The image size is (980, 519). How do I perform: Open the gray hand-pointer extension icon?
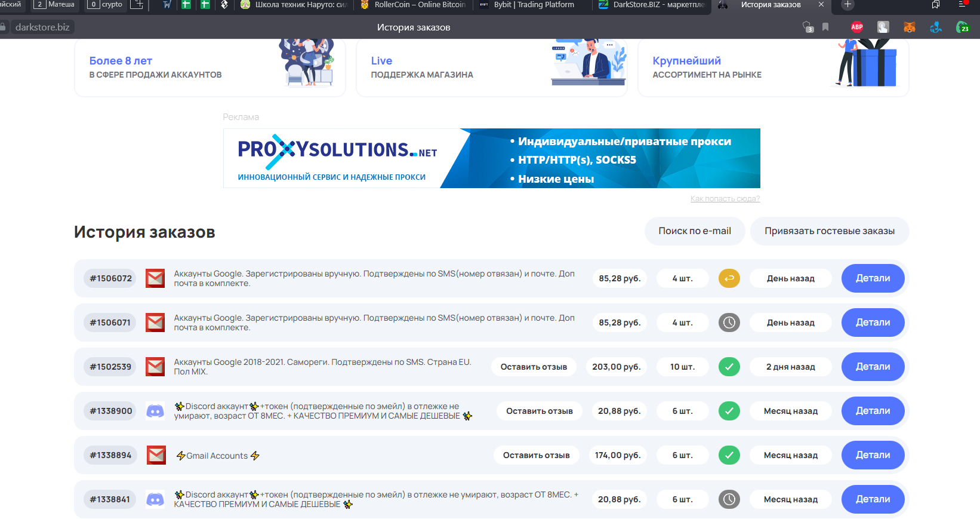[x=883, y=27]
